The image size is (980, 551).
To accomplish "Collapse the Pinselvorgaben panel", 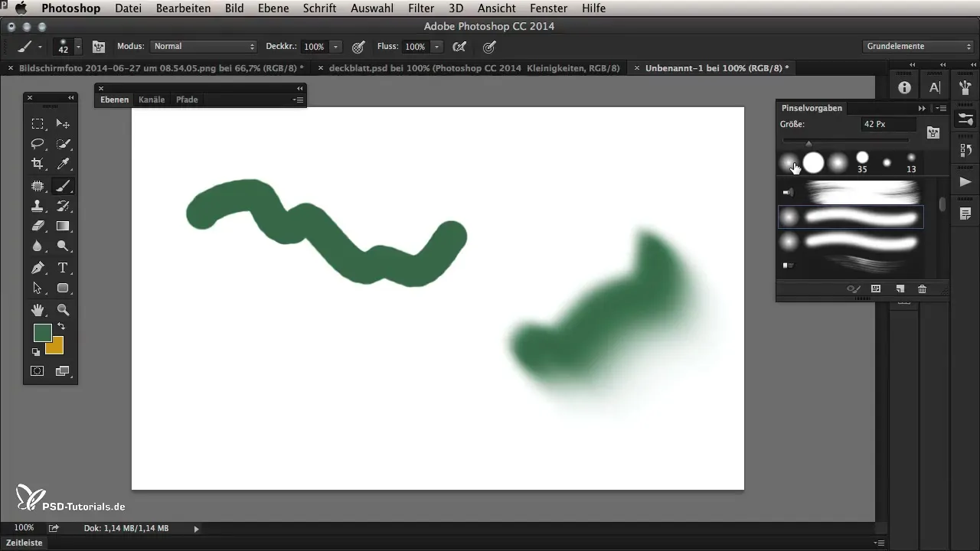I will [923, 108].
